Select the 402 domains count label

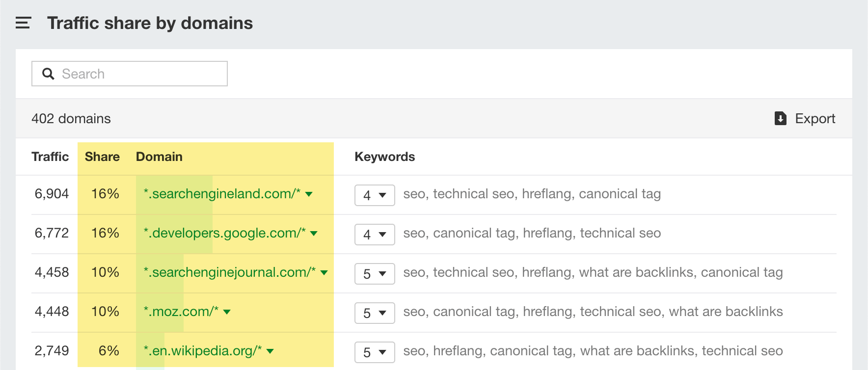pyautogui.click(x=71, y=118)
